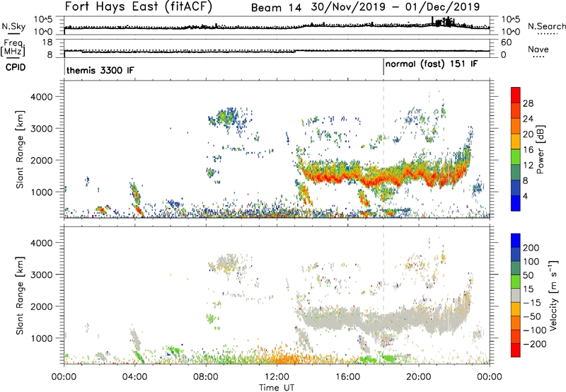Click the "4000" range tick of power panel
This screenshot has width=566, height=392.
click(41, 97)
